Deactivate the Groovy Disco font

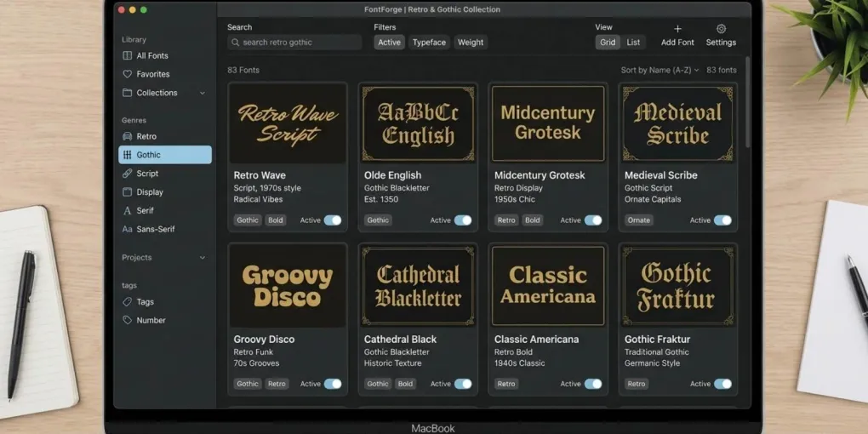[333, 384]
